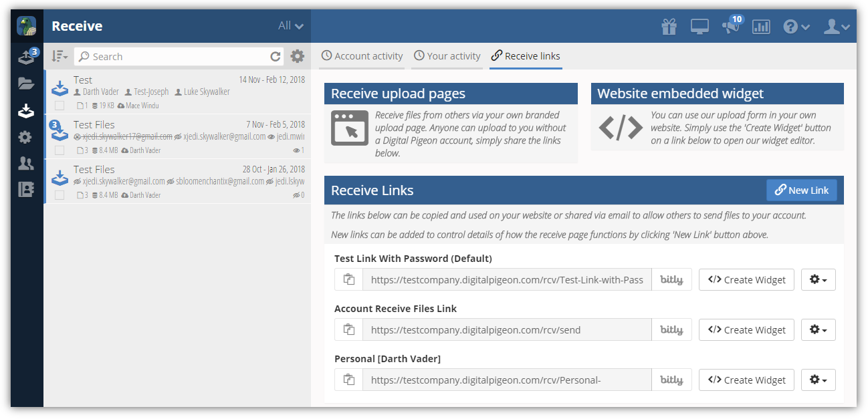Viewport: 868px width, 419px height.
Task: Create Widget for Personal Darth Vader link
Action: (746, 380)
